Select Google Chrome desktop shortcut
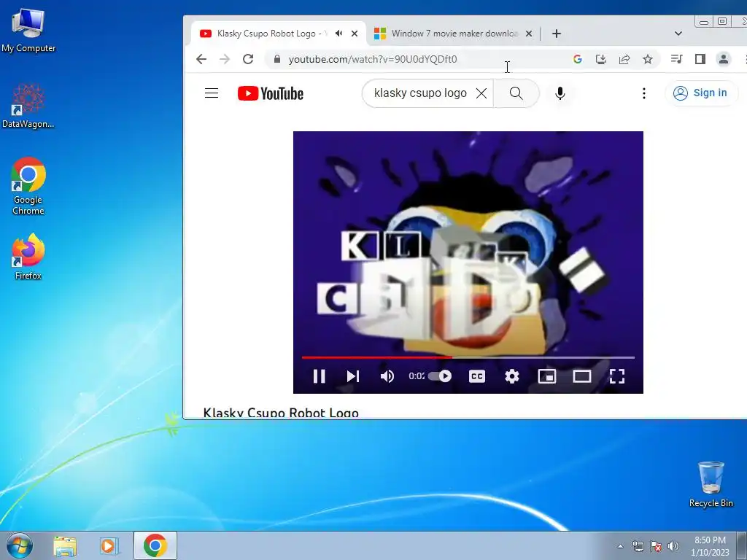Screen dimensions: 747x560 coord(28,186)
